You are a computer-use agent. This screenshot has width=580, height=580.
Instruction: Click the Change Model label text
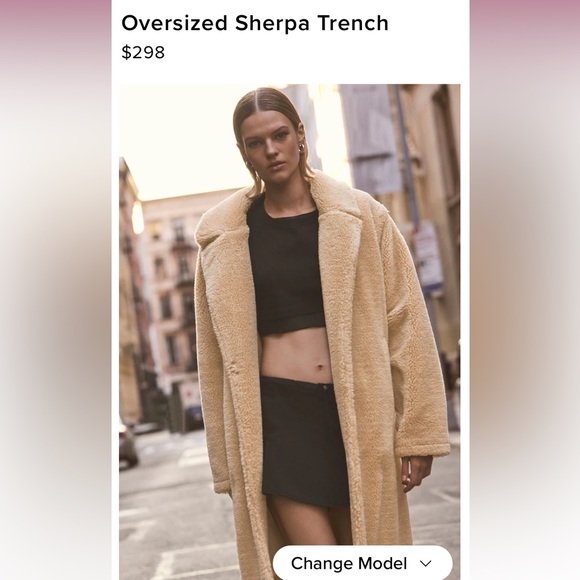point(349,564)
